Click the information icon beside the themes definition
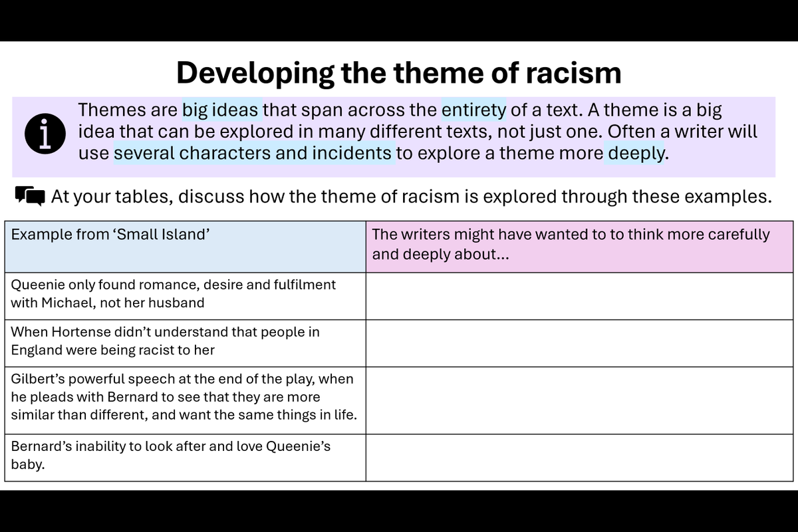The height and width of the screenshot is (532, 798). point(44,135)
